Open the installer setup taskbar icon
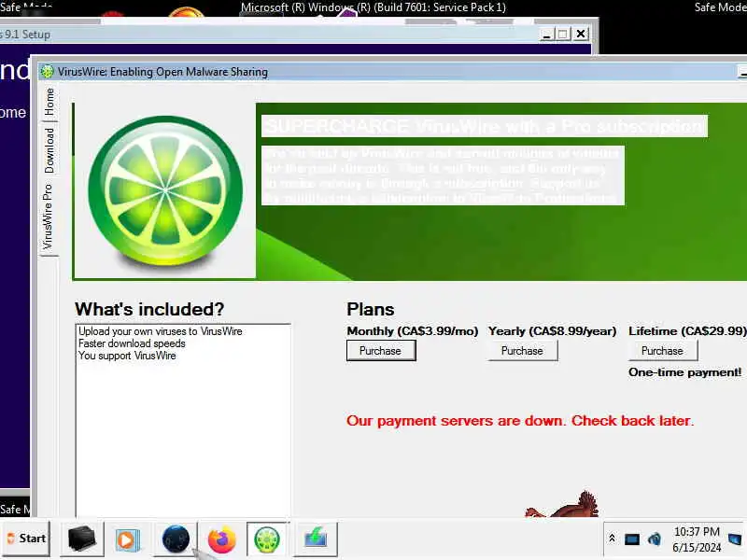The width and height of the screenshot is (747, 560). coord(316,539)
